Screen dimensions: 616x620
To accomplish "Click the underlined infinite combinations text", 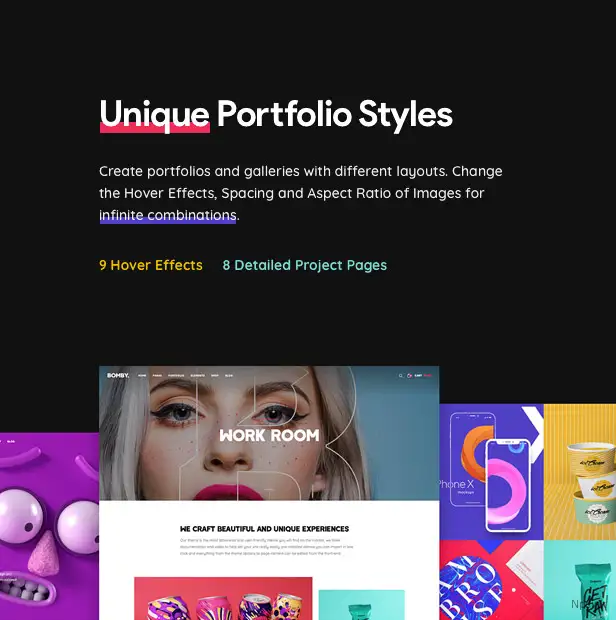I will [168, 215].
